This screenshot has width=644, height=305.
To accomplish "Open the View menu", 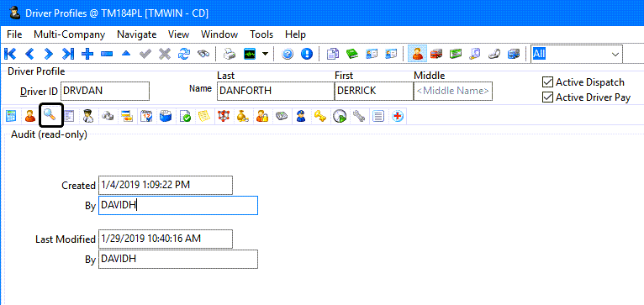I will [x=179, y=34].
